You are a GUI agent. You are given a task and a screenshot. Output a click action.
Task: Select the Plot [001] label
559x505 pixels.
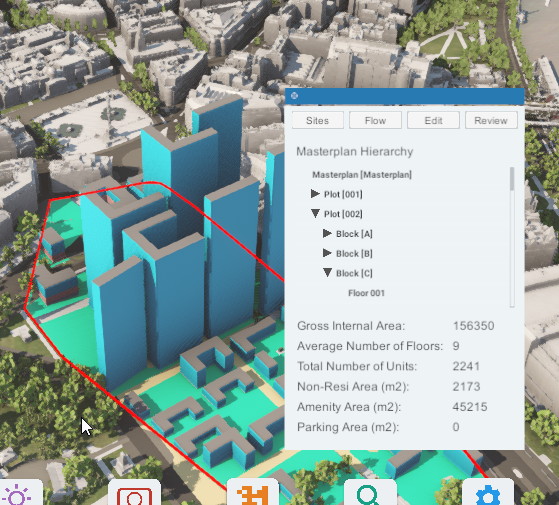[343, 194]
